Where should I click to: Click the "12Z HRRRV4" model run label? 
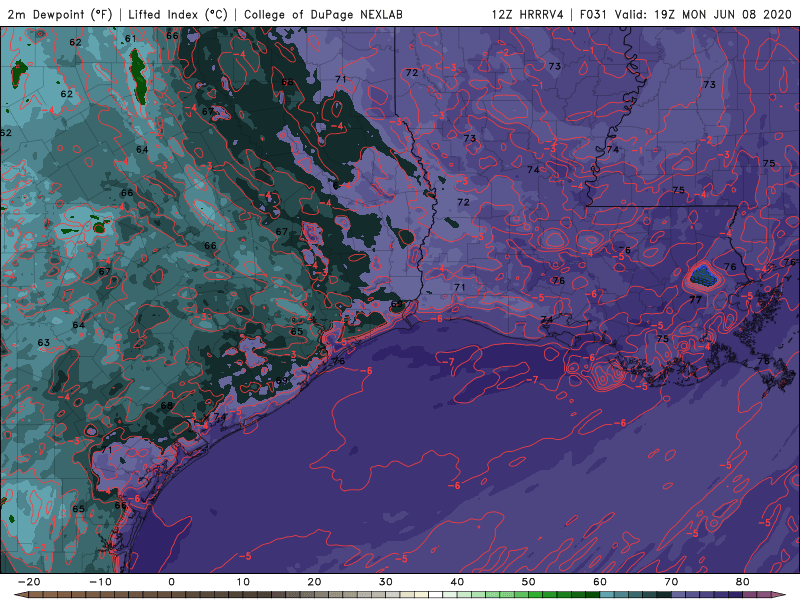[528, 14]
